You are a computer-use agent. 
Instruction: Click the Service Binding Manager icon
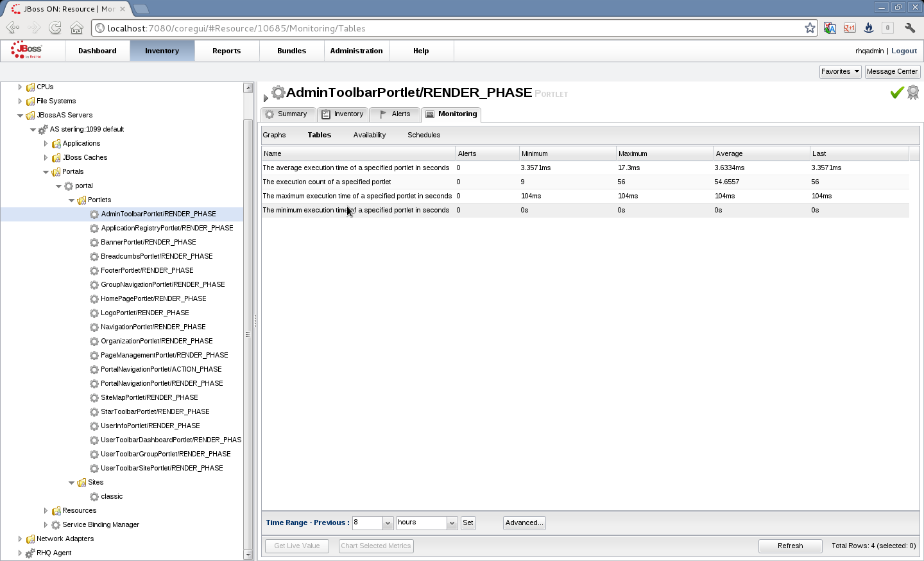56,525
